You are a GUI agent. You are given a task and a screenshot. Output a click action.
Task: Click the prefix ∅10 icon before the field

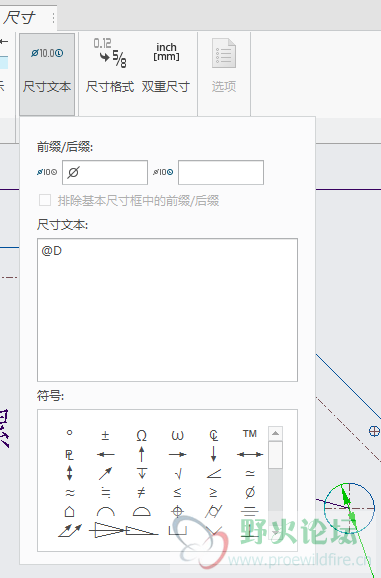point(47,172)
